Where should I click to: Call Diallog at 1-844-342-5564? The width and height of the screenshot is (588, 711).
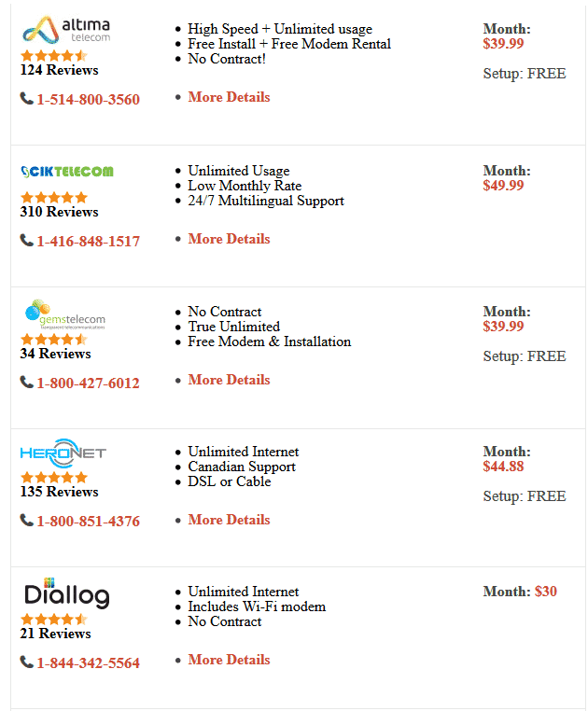point(88,663)
